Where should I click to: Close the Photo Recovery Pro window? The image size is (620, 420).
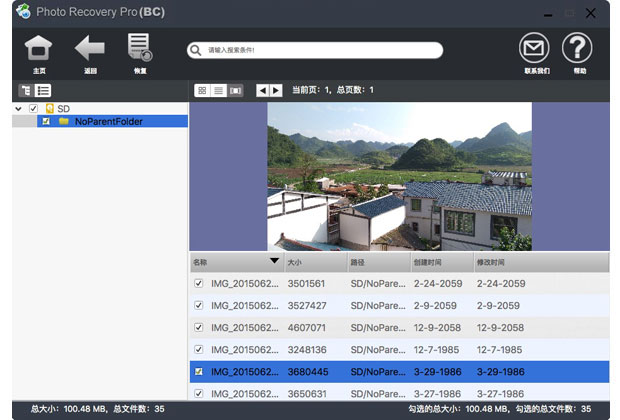click(x=590, y=13)
